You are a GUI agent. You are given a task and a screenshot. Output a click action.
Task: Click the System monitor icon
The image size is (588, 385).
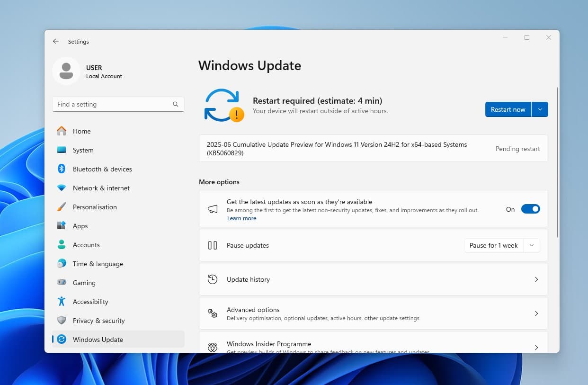pos(62,150)
